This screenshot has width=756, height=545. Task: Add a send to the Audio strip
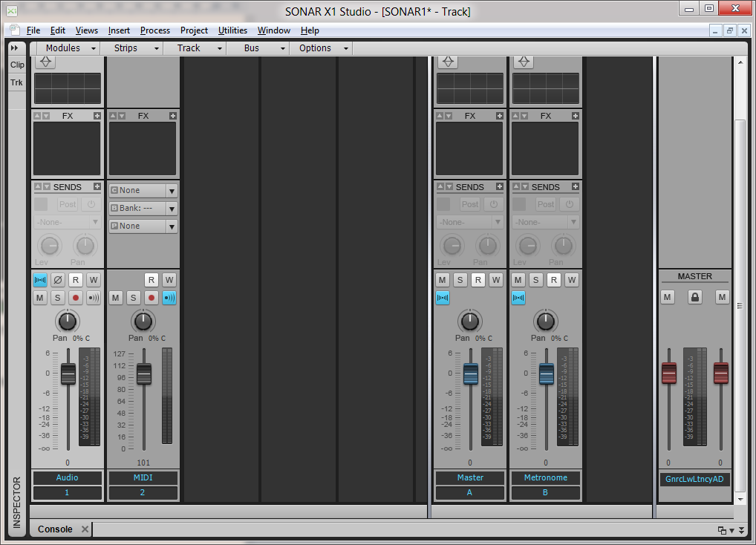pos(97,186)
